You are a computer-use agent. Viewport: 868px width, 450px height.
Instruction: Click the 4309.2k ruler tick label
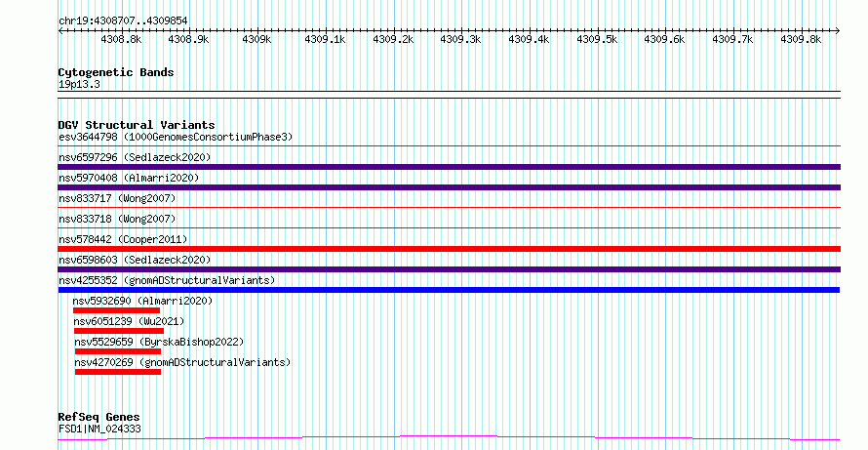(x=393, y=40)
